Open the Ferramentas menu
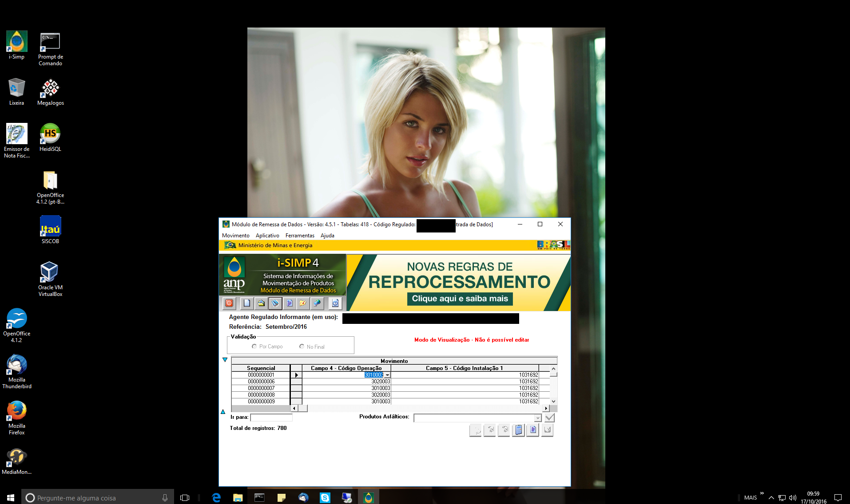The height and width of the screenshot is (504, 850). (x=300, y=236)
